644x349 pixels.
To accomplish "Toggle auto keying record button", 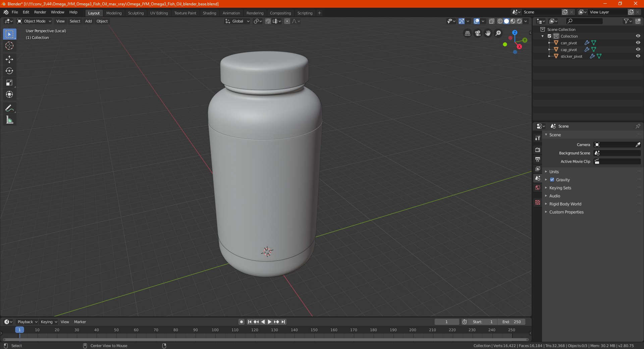I will (241, 322).
